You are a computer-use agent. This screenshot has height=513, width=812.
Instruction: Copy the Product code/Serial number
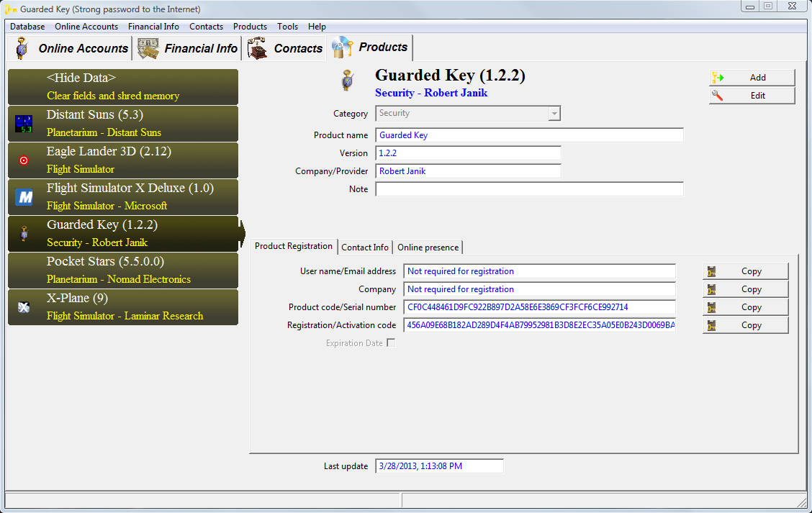tap(746, 307)
